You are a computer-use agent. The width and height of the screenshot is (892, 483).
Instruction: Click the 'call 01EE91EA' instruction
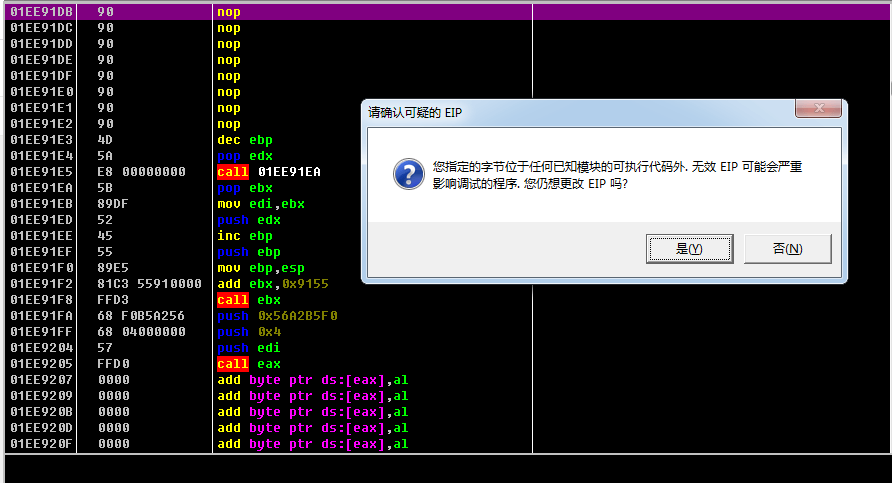point(269,172)
